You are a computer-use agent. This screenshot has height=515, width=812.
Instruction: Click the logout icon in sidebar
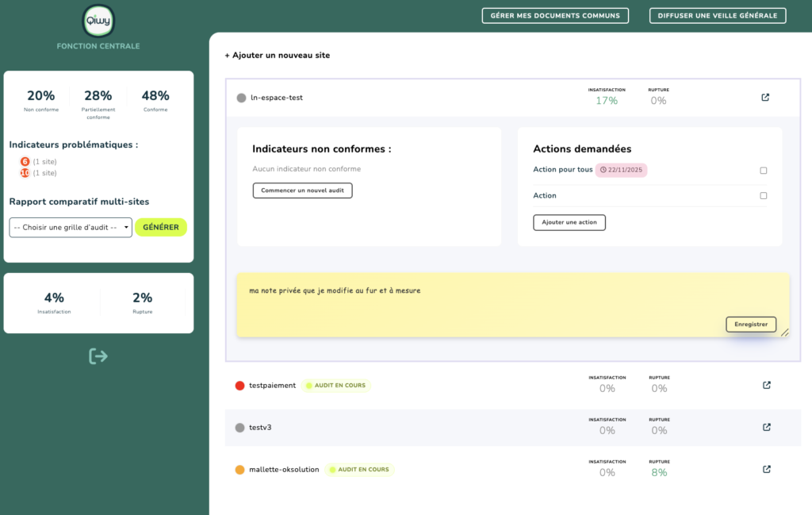click(98, 356)
